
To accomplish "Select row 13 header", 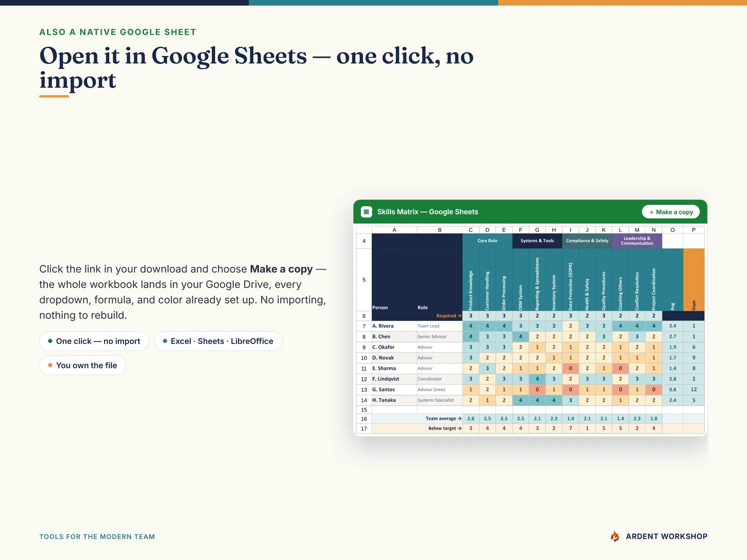I will tap(364, 390).
